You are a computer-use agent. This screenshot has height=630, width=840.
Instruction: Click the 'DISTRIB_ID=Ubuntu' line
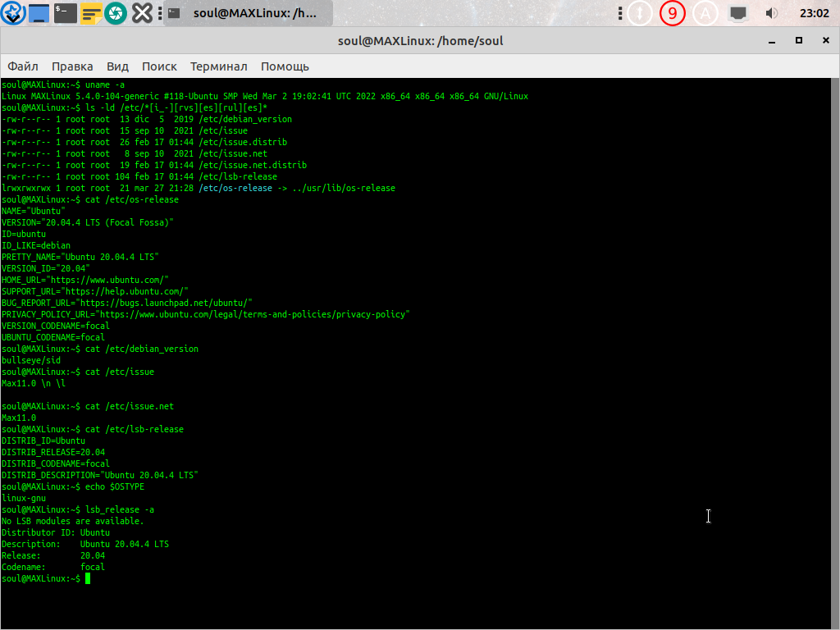43,441
